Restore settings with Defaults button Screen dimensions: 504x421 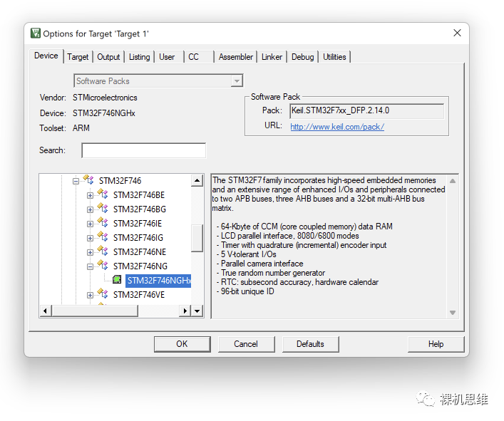(x=310, y=344)
